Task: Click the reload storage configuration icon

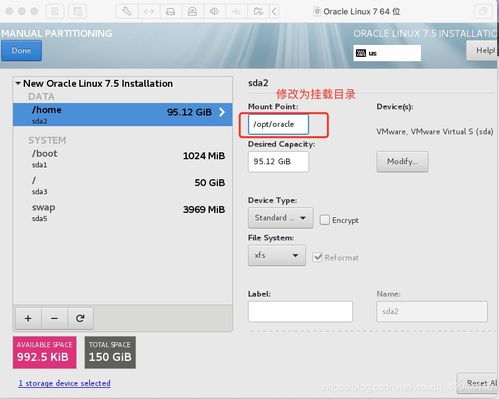Action: coord(80,318)
